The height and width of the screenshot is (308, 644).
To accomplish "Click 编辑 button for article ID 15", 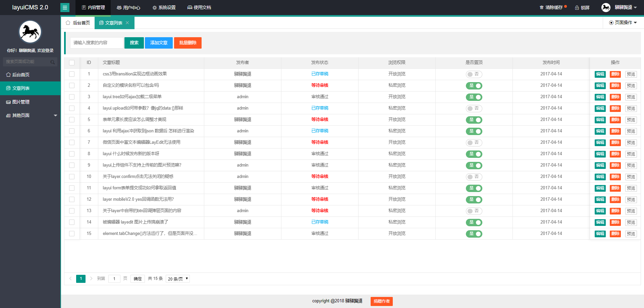I will click(600, 234).
